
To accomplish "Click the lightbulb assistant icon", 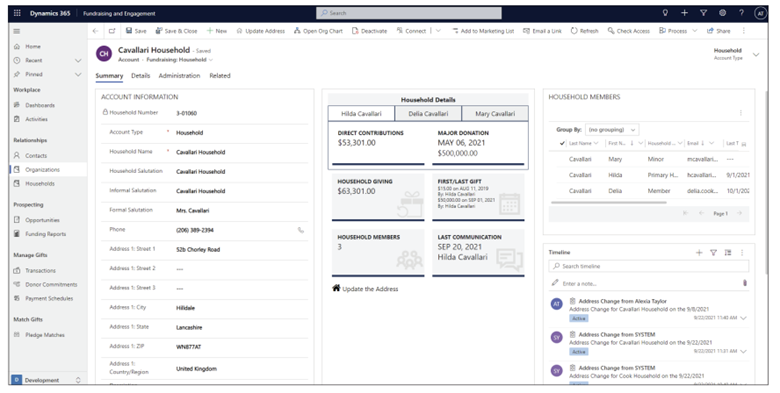I will [665, 13].
